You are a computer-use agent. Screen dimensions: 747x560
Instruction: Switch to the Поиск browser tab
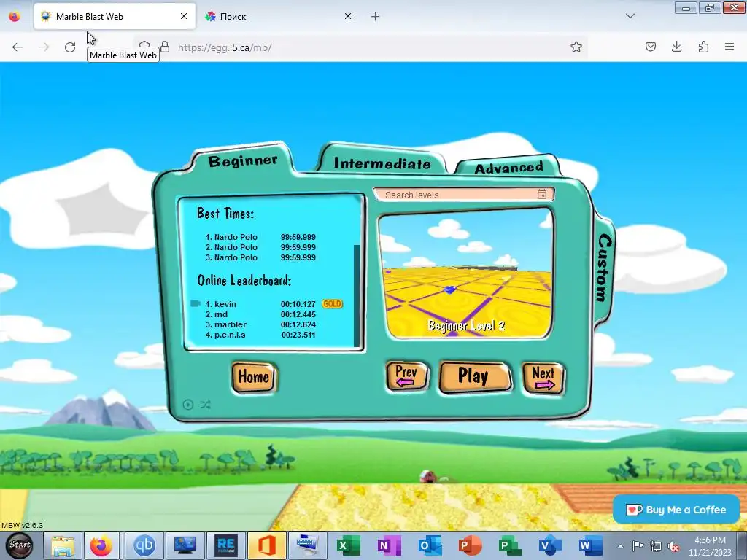click(x=279, y=16)
